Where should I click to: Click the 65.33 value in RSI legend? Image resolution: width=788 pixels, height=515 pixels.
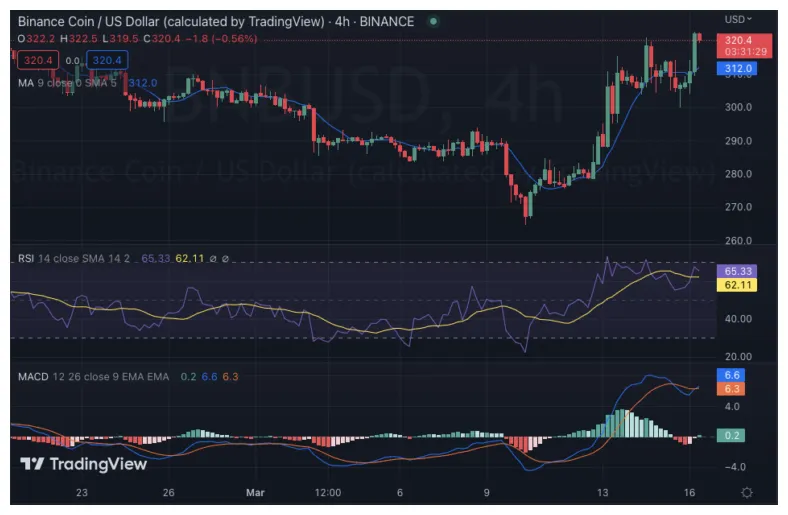[x=156, y=258]
